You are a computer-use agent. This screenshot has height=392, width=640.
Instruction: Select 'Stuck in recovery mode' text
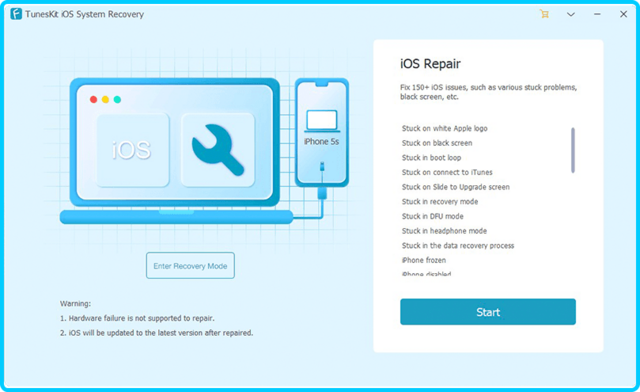(440, 202)
